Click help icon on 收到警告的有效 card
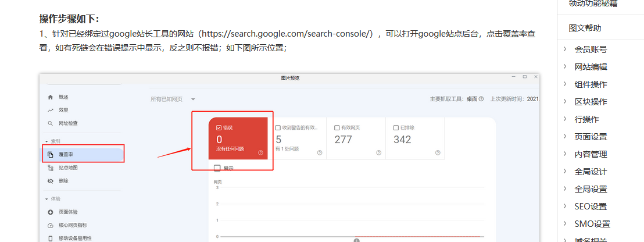 coord(320,152)
